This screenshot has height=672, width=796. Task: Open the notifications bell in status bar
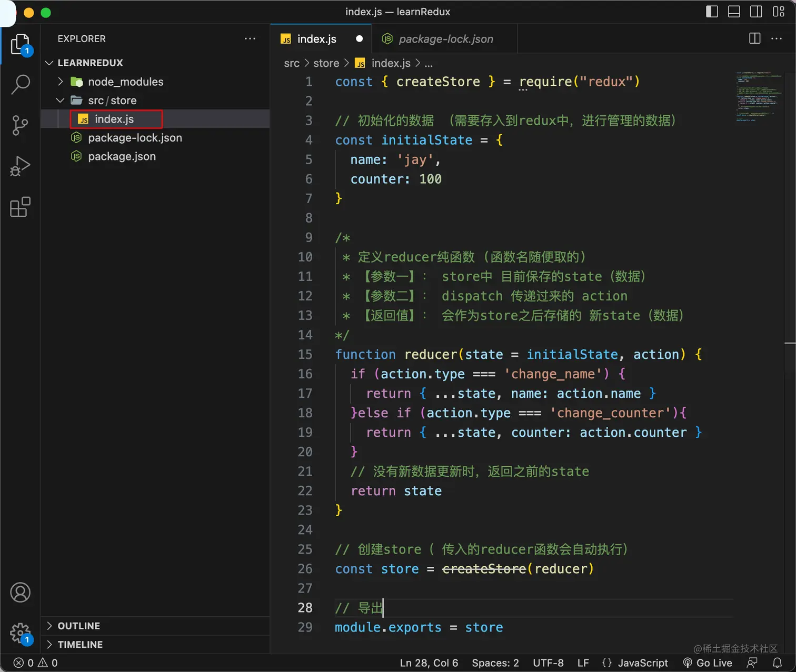[x=777, y=663]
